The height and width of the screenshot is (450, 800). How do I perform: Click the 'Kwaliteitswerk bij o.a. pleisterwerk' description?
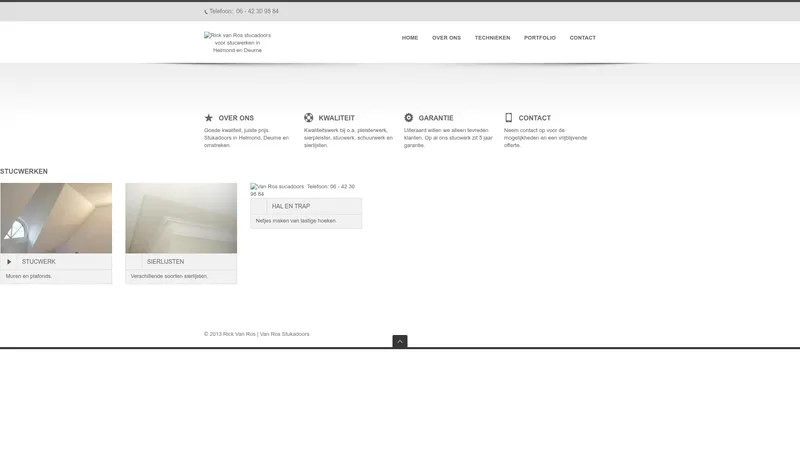coord(348,138)
